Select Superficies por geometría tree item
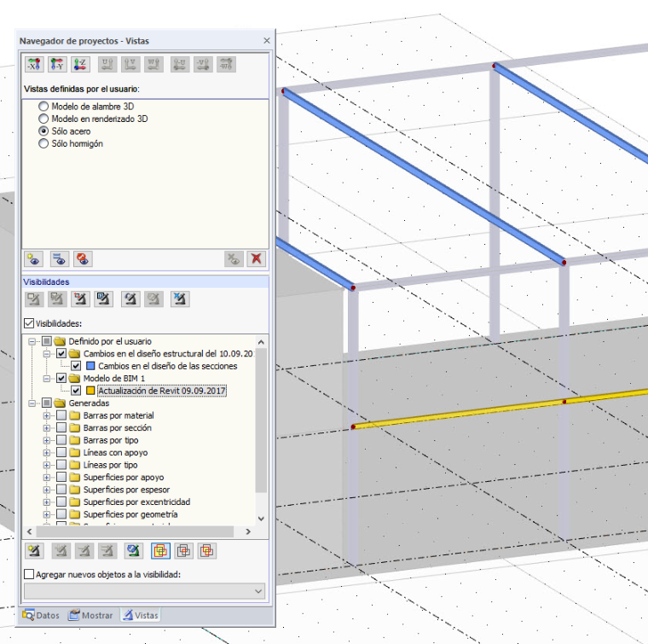 click(130, 514)
